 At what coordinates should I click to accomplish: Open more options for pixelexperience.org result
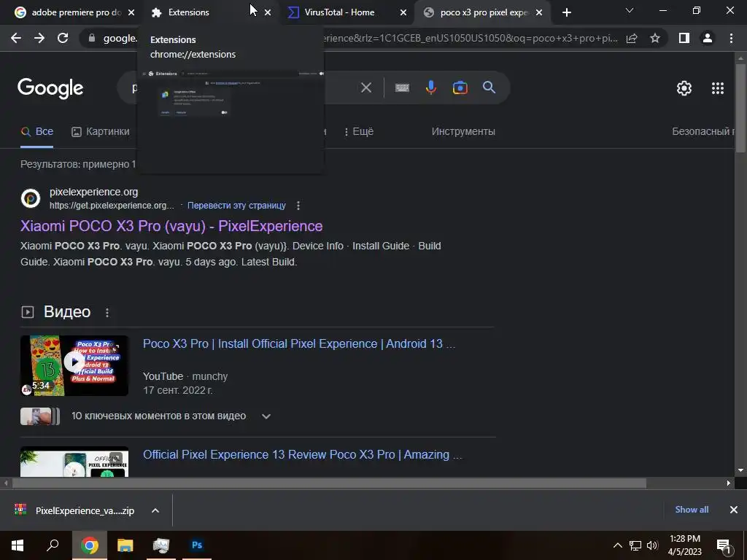(x=298, y=206)
